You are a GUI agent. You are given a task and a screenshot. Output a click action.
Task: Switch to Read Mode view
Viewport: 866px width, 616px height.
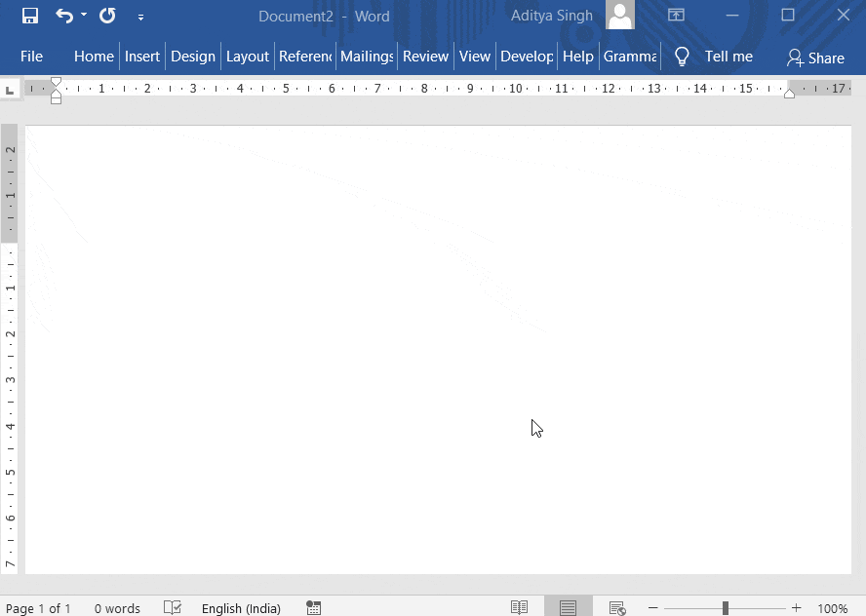(x=520, y=606)
